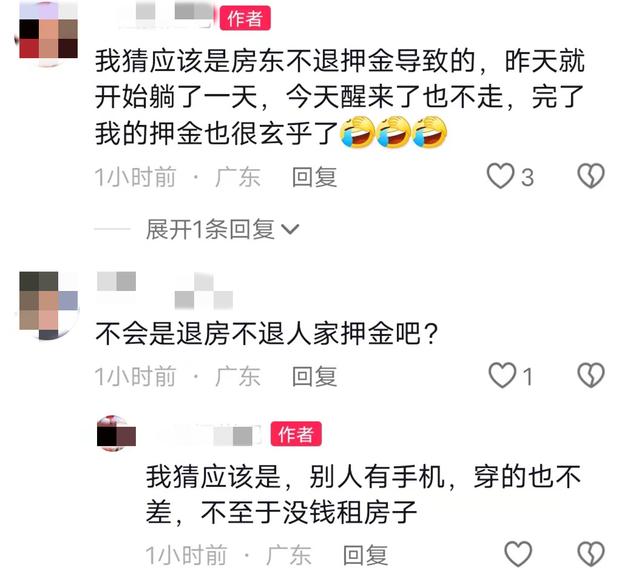The image size is (640, 588).
Task: Dislike the first comment with broken heart
Action: point(591,176)
